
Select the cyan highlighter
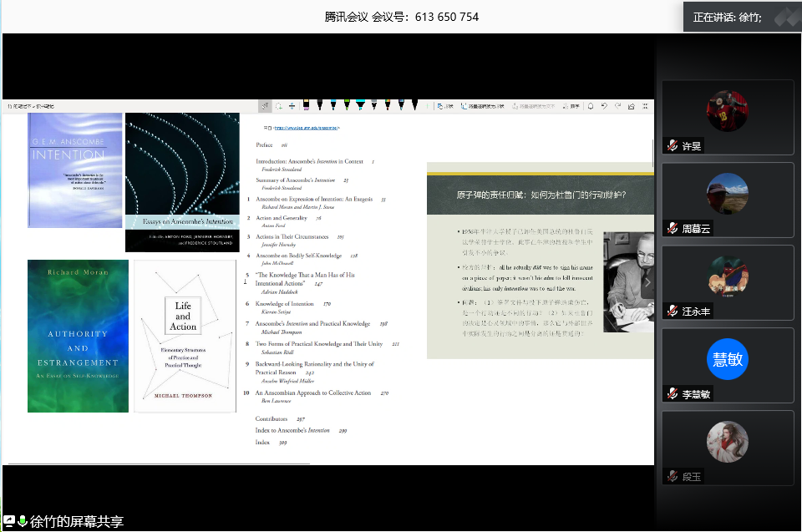pyautogui.click(x=361, y=105)
